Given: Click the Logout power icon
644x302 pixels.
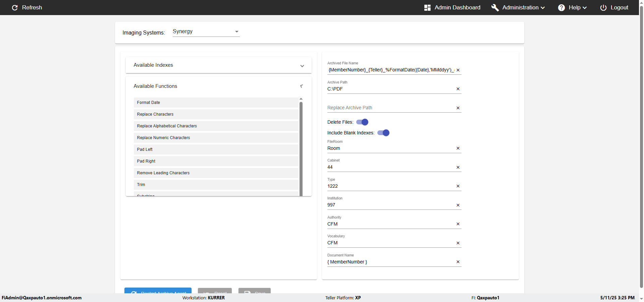Looking at the screenshot, I should coord(603,8).
